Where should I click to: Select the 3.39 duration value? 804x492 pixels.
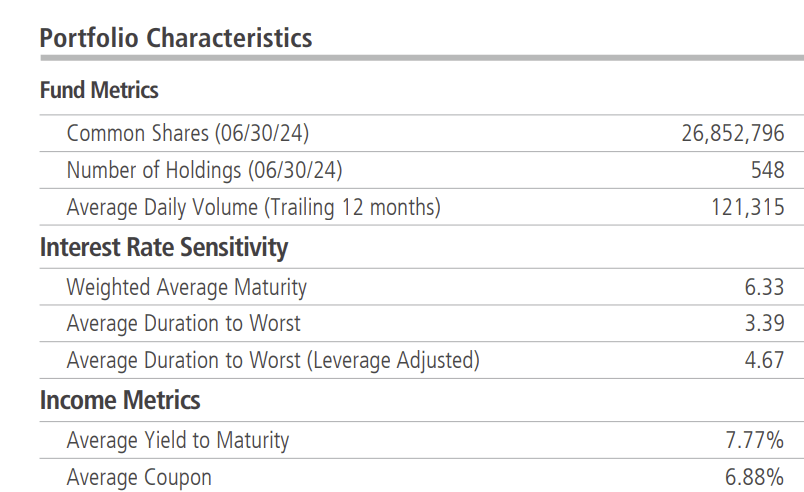764,324
